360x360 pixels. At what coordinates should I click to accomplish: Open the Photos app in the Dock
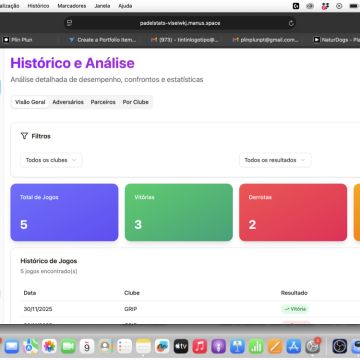[49, 347]
